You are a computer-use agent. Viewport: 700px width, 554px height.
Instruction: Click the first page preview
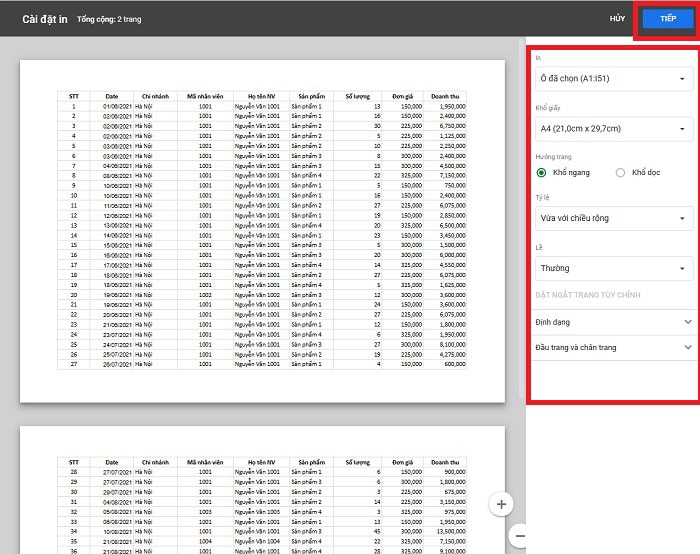coord(263,230)
